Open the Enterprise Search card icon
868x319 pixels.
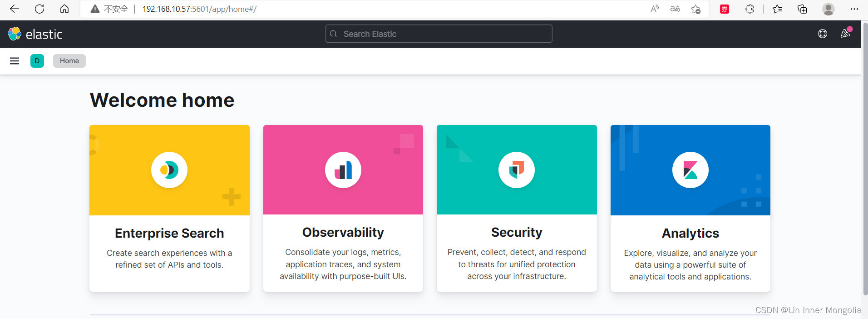pyautogui.click(x=169, y=170)
